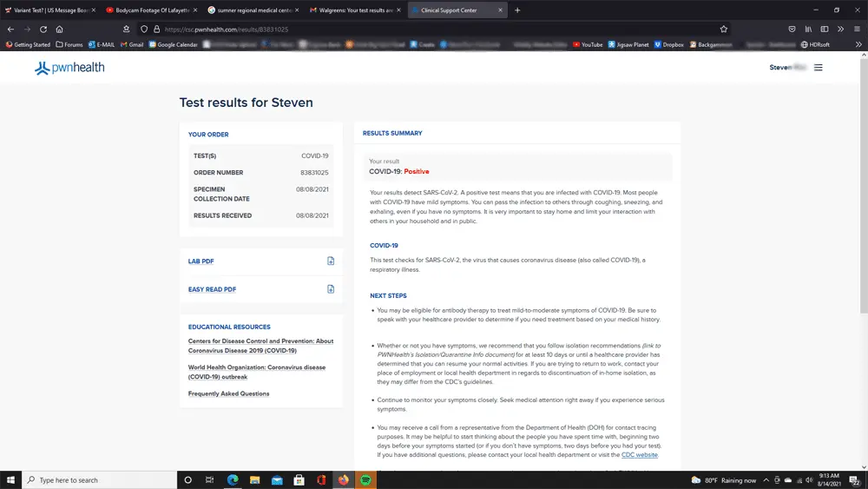Image resolution: width=868 pixels, height=489 pixels.
Task: Click the pwnhealth logo
Action: (69, 68)
